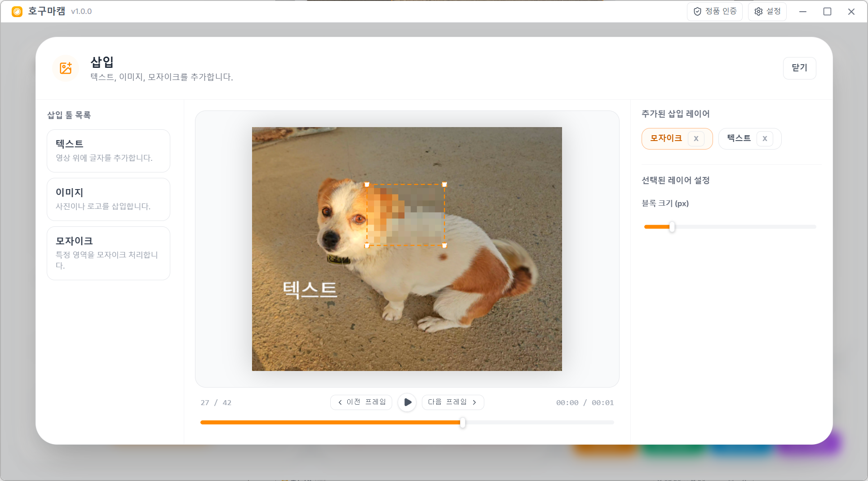Viewport: 868px width, 481px height.
Task: Select the 텍스트 layer chip
Action: click(x=739, y=138)
